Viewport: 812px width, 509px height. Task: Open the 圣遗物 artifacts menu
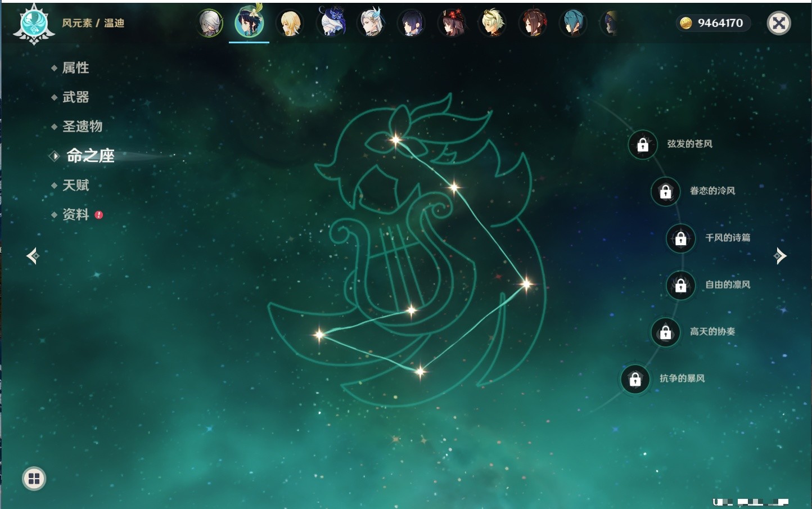click(x=82, y=127)
